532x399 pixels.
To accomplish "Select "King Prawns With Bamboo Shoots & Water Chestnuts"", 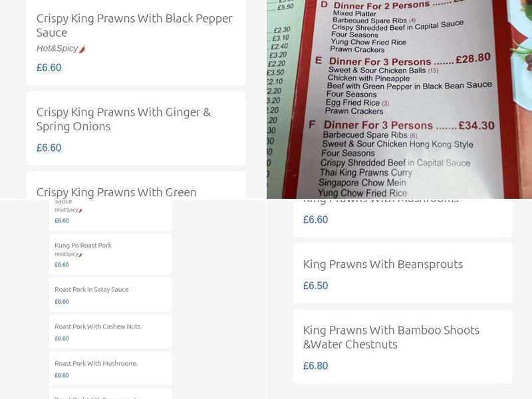I will click(391, 337).
